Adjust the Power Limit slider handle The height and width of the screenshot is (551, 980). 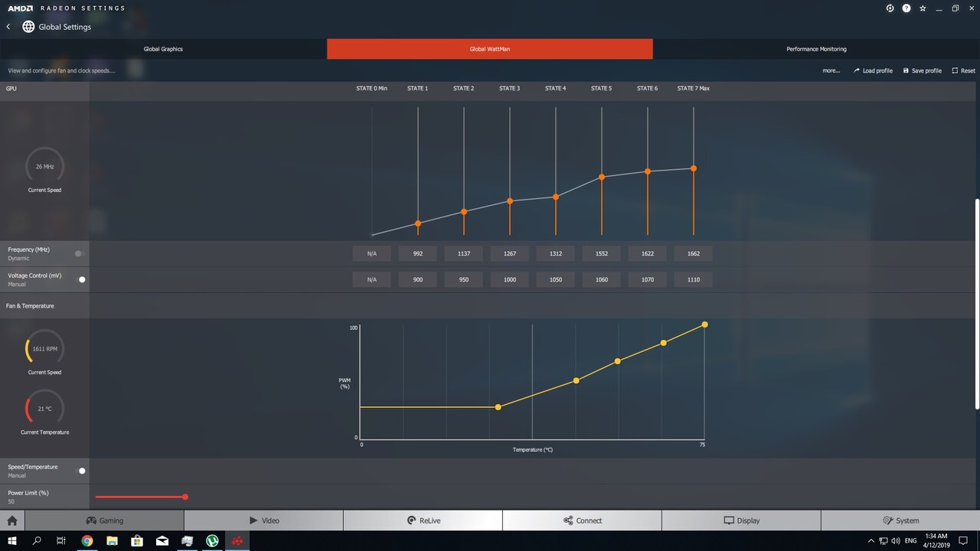point(185,497)
